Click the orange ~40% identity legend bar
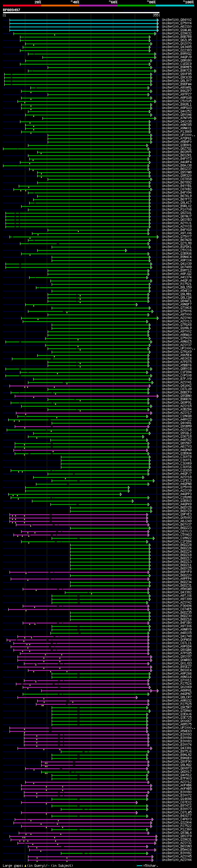Screen dimensions: 197x868 pyautogui.click(x=60, y=6)
